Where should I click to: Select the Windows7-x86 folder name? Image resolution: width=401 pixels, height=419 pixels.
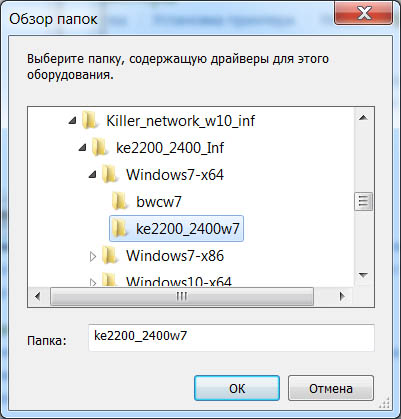point(175,256)
